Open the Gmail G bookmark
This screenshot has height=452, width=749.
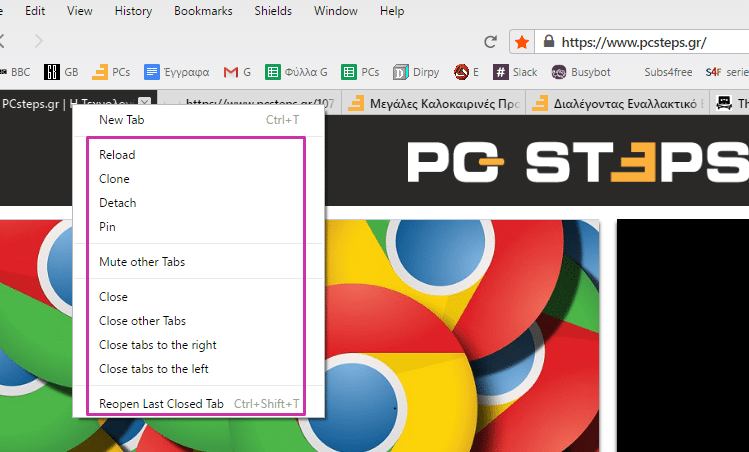(x=237, y=72)
